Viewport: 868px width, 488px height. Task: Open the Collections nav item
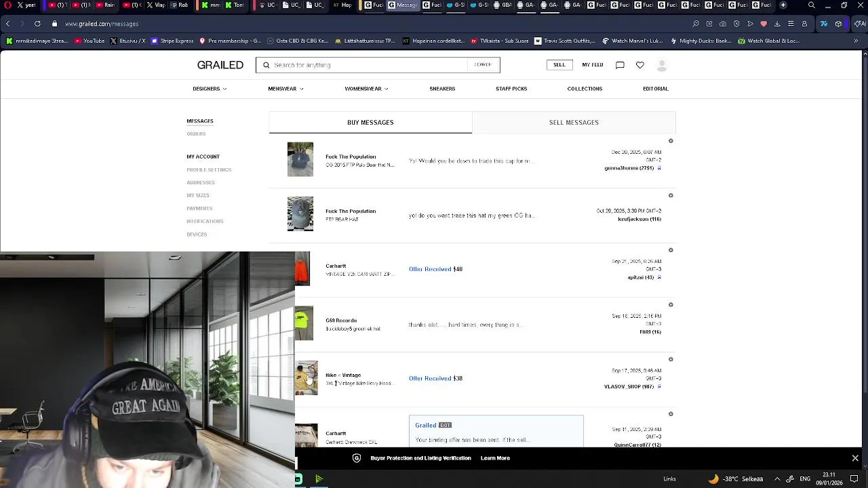[585, 89]
